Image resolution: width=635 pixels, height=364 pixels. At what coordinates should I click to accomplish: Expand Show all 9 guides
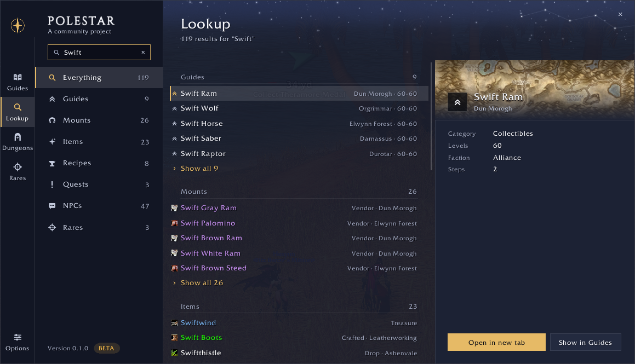pos(199,168)
